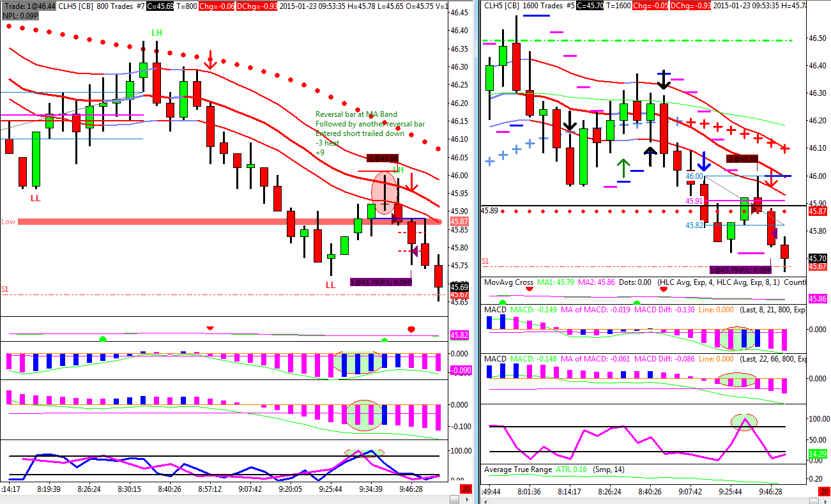Click upper black down arrow in right chart
Viewport: 831px width, 504px height.
click(x=664, y=80)
